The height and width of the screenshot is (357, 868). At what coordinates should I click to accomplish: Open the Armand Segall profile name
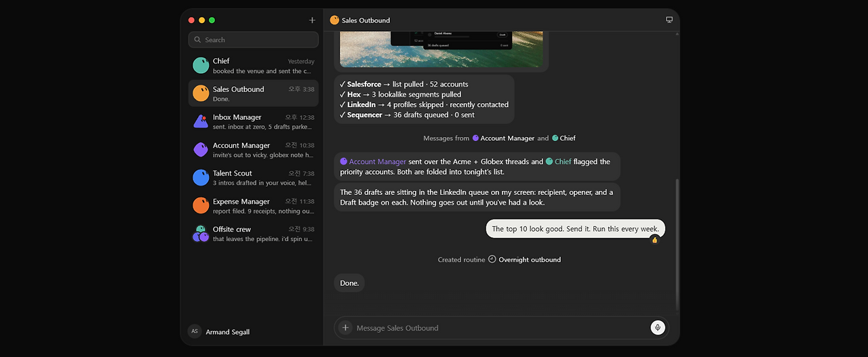pyautogui.click(x=228, y=332)
